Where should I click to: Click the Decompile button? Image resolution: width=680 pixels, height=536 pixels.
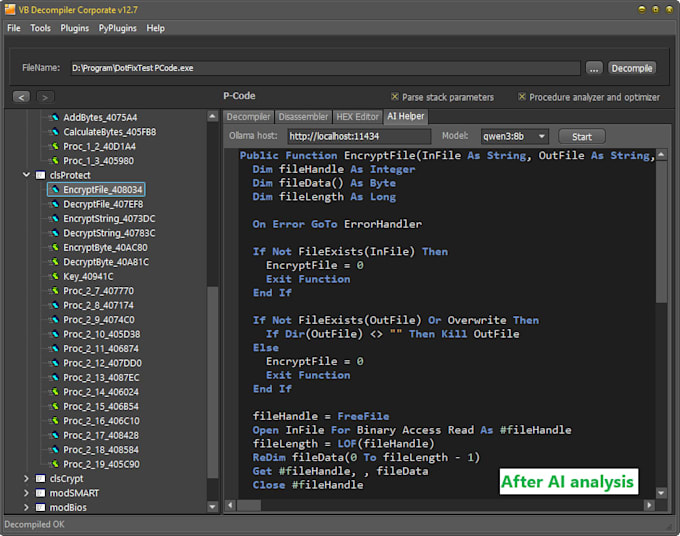(632, 68)
